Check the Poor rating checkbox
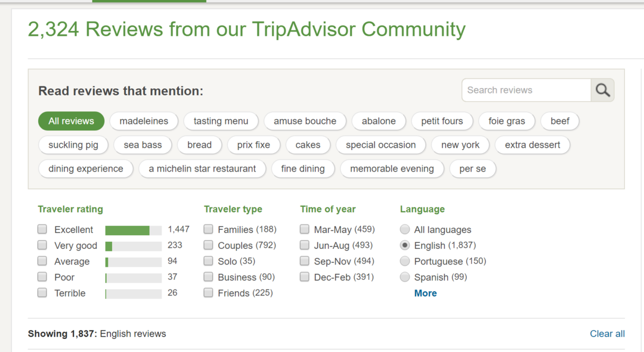Viewport: 644px width, 352px height. (42, 276)
